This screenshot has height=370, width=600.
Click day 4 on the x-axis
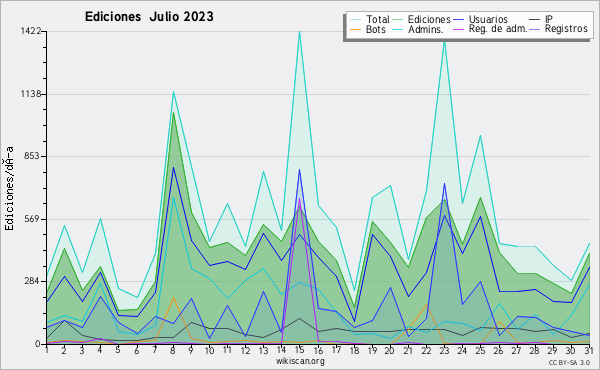[x=100, y=350]
